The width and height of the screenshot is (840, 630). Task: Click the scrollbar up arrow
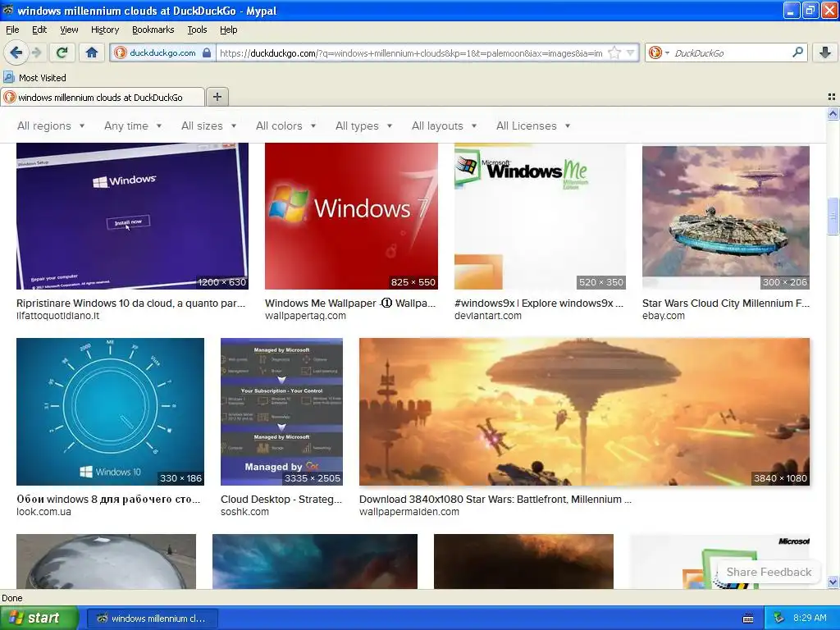point(833,113)
